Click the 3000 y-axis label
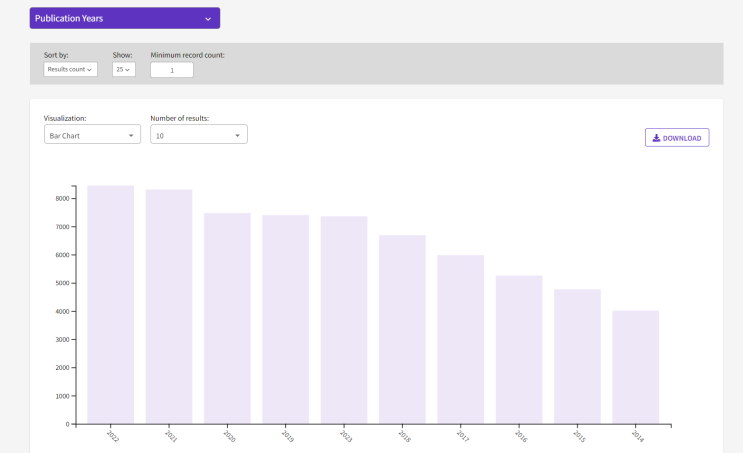This screenshot has width=743, height=453. coord(62,339)
